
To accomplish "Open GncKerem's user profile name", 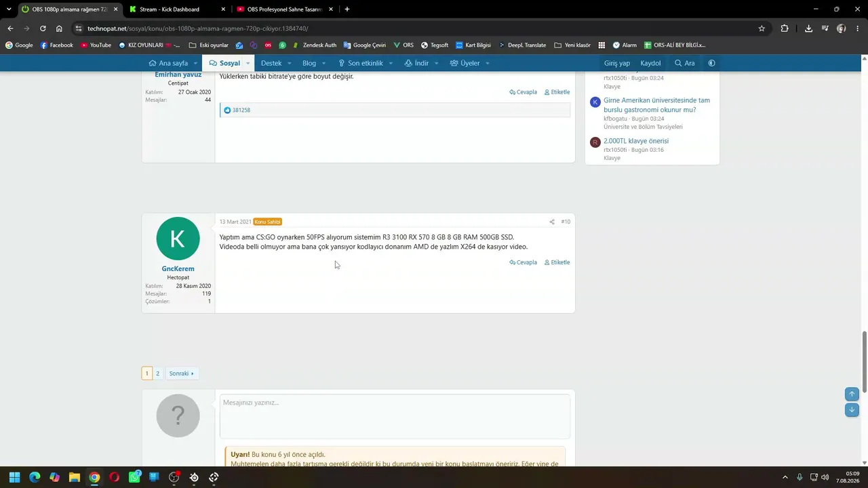I will click(x=178, y=269).
